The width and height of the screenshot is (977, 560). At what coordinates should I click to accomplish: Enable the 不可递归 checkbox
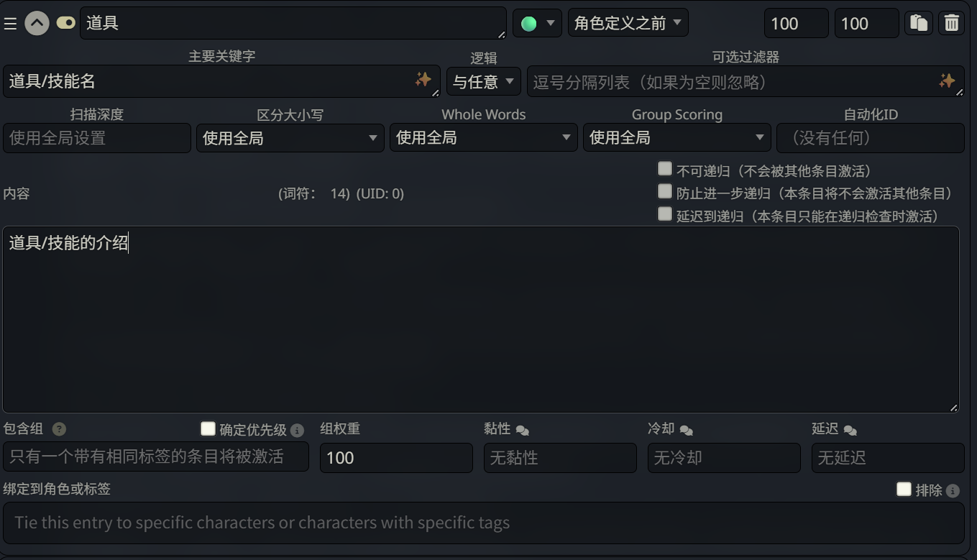664,167
